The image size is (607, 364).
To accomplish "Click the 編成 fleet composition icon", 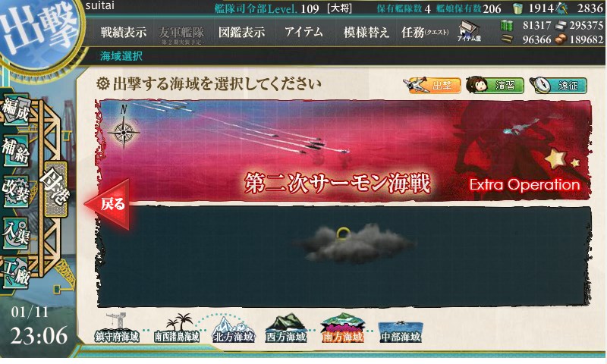I will (x=15, y=111).
